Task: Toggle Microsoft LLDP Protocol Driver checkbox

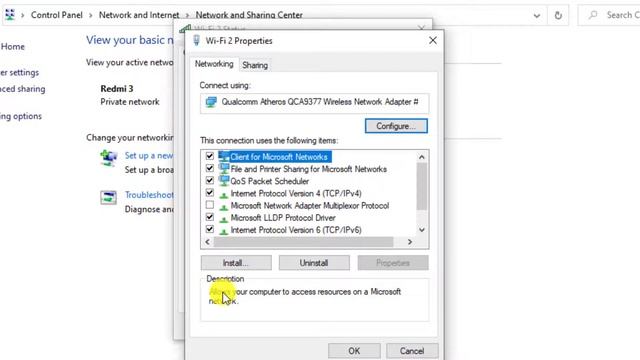Action: [210, 218]
